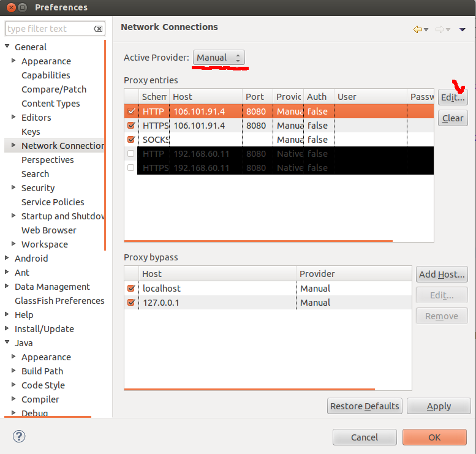Expand the Compiler node under Java
Viewport: 476px width, 454px height.
point(13,399)
